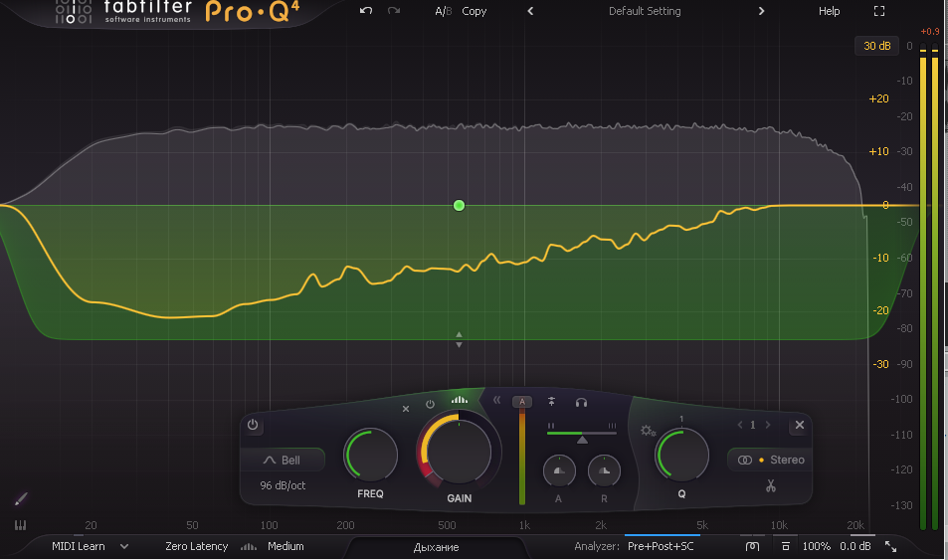Toggle the instance list icon
Screen dimensions: 948x560
pos(751,547)
